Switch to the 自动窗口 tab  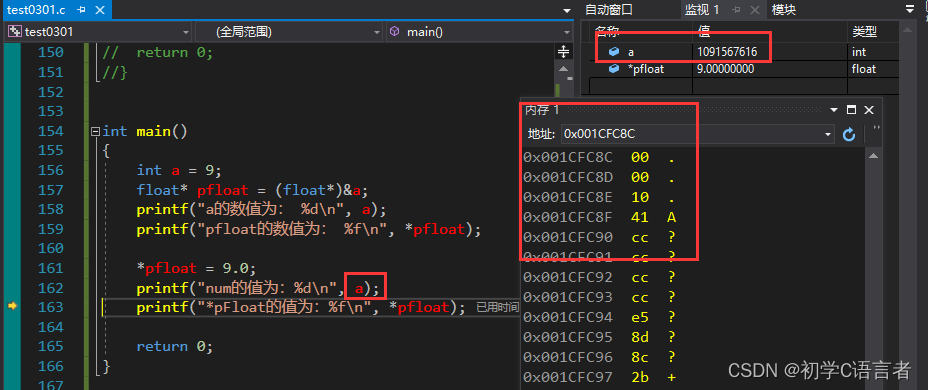click(x=609, y=9)
